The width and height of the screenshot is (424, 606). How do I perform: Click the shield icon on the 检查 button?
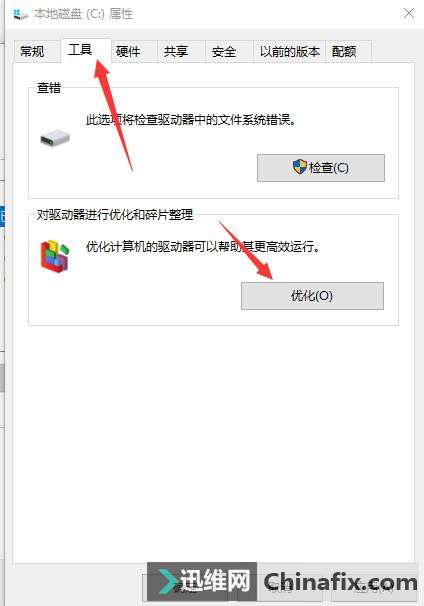[300, 167]
